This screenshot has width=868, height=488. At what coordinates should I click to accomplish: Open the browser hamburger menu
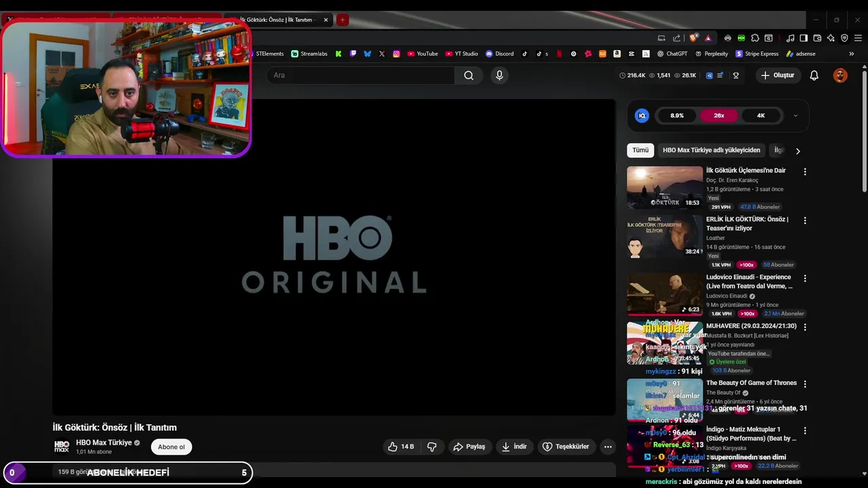point(858,38)
